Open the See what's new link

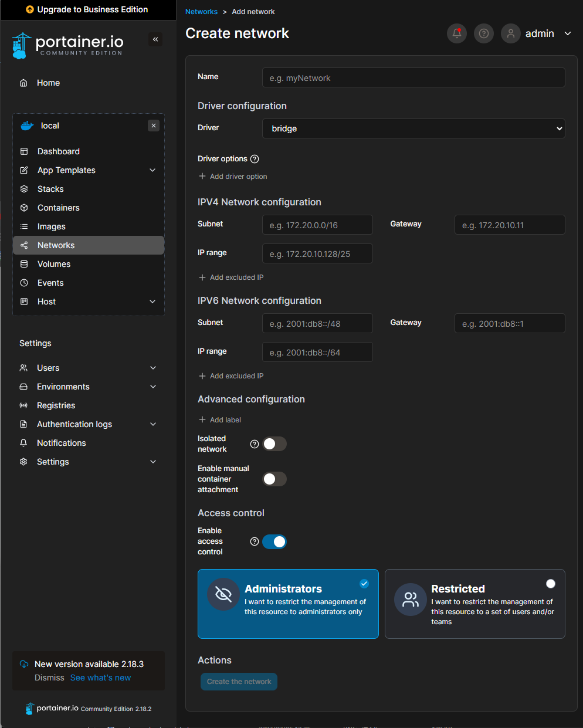click(x=100, y=677)
